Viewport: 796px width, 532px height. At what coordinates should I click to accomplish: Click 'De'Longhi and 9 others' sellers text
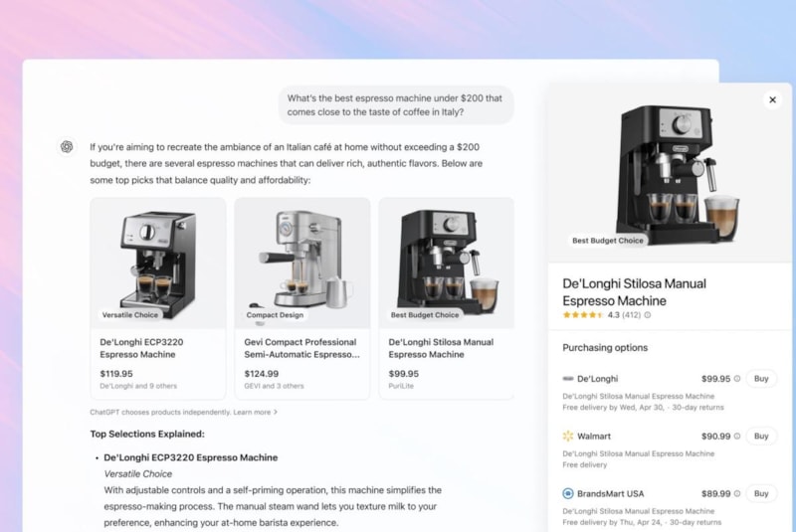[x=138, y=386]
